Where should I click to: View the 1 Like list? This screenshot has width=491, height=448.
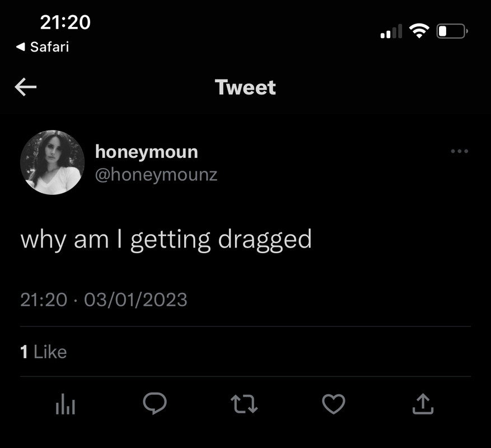click(44, 352)
